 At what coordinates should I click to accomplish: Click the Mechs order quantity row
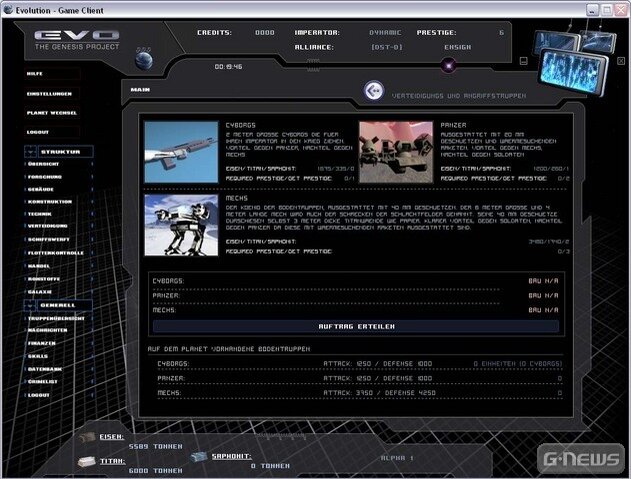click(356, 310)
